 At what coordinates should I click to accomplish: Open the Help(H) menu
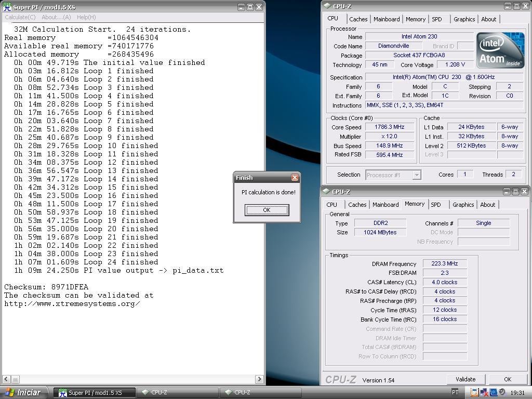click(x=86, y=17)
